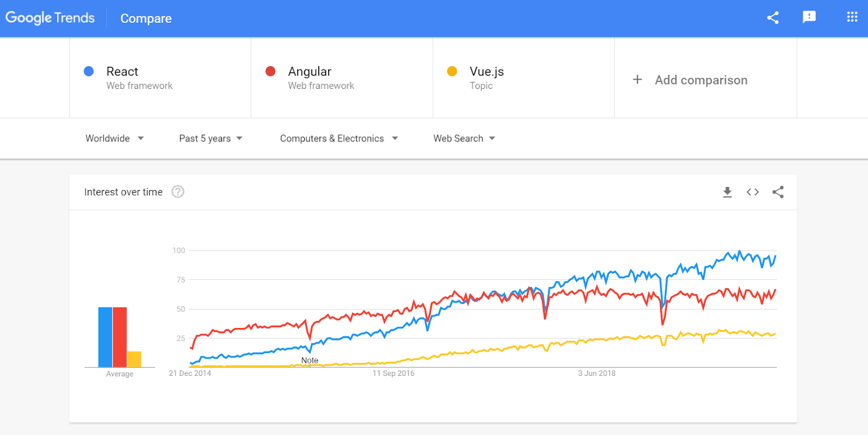This screenshot has width=868, height=435.
Task: Open the Web Search type dropdown
Action: click(464, 138)
